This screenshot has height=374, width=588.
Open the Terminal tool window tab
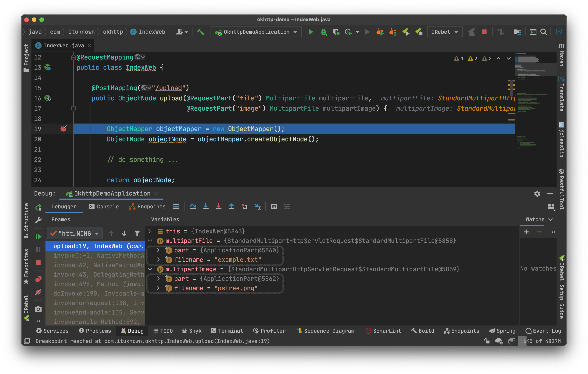[227, 331]
